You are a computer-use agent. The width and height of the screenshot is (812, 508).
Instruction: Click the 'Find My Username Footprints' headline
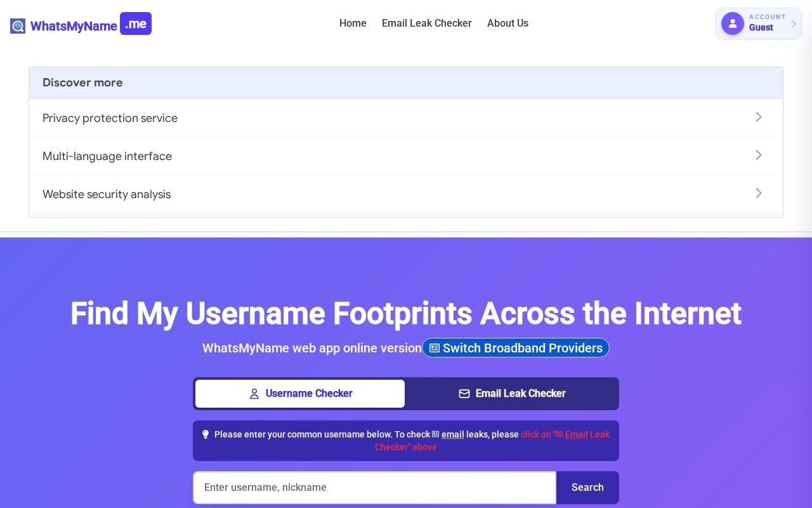[406, 314]
